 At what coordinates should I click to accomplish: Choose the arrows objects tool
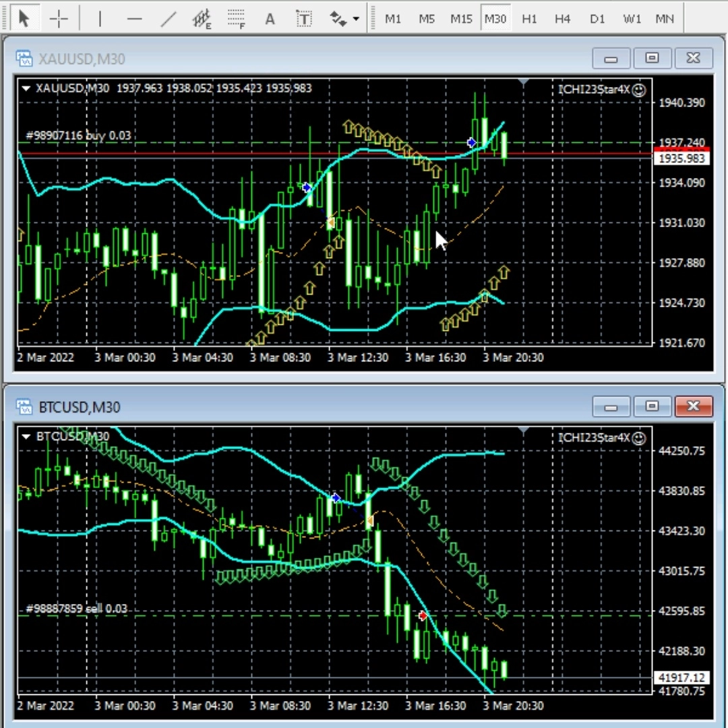[338, 19]
